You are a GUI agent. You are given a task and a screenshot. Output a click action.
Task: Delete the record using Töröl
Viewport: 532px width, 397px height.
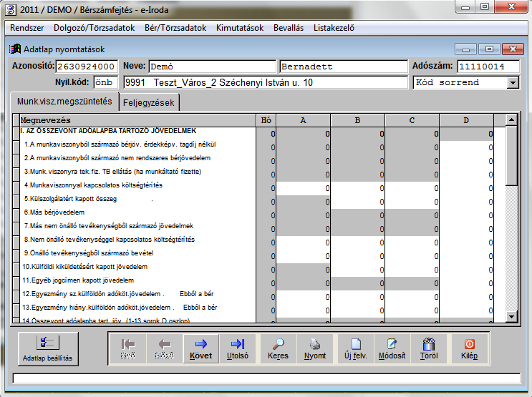click(429, 348)
